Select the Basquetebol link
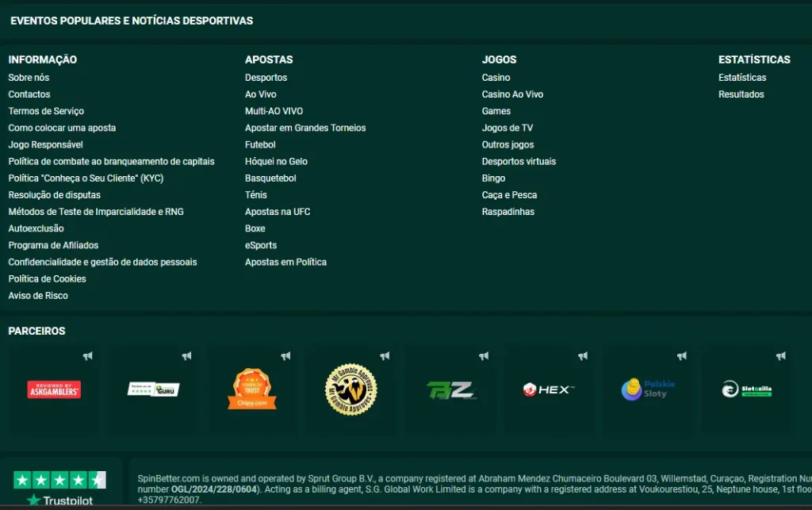 (x=270, y=178)
